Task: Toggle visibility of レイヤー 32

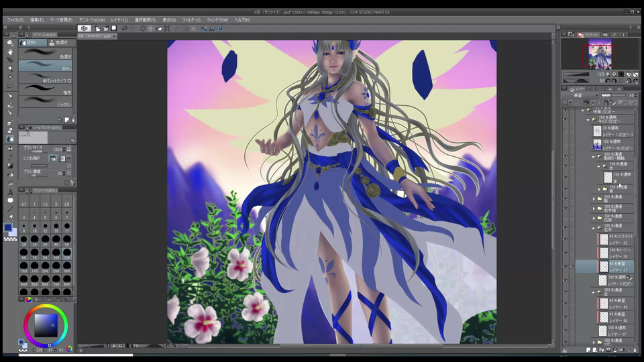Action: click(566, 239)
